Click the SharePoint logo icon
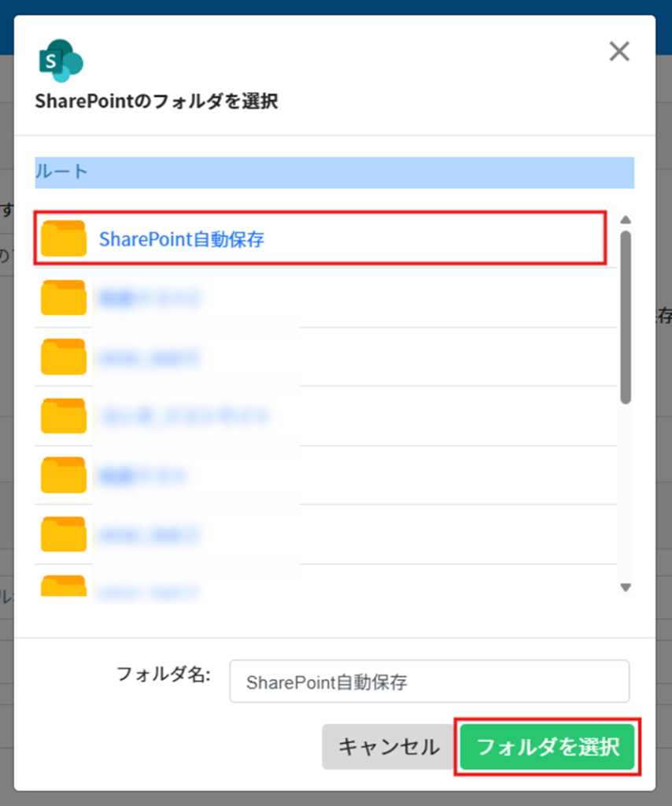672x806 pixels. 61,61
